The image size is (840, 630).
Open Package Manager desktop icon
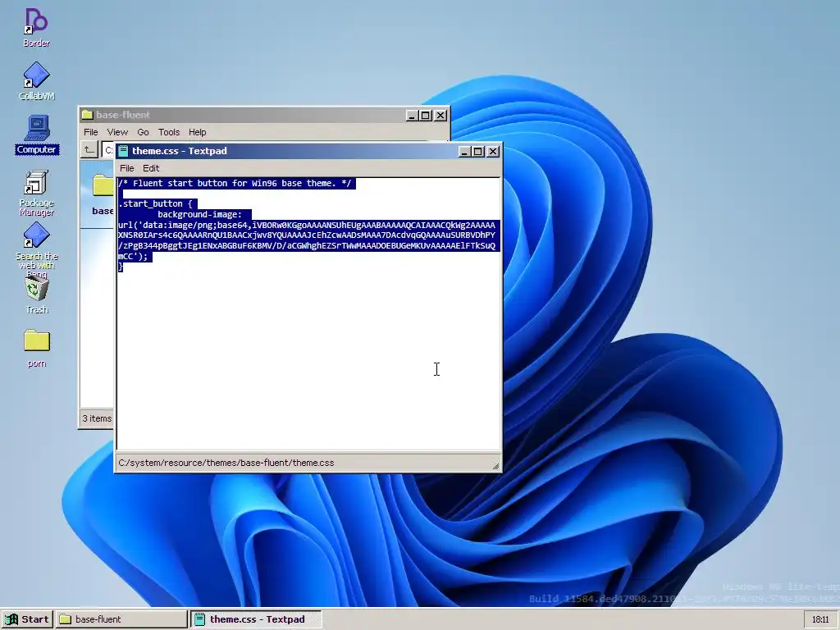(x=36, y=193)
